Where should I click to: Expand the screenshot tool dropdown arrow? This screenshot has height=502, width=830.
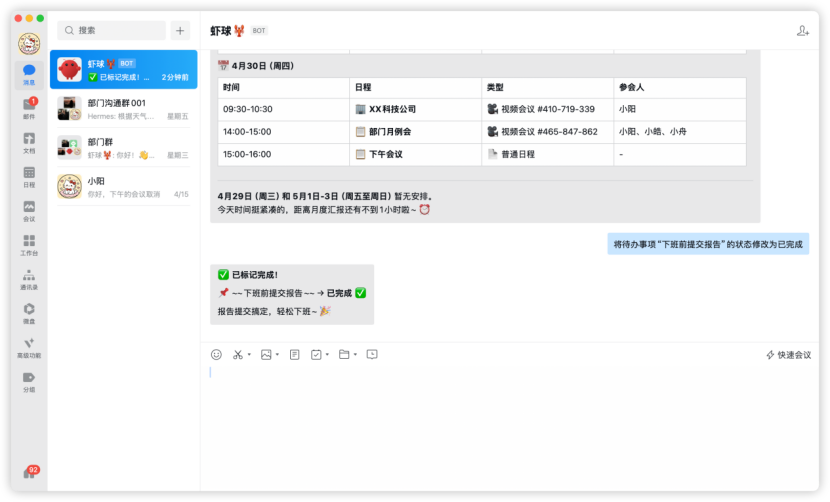(x=249, y=354)
